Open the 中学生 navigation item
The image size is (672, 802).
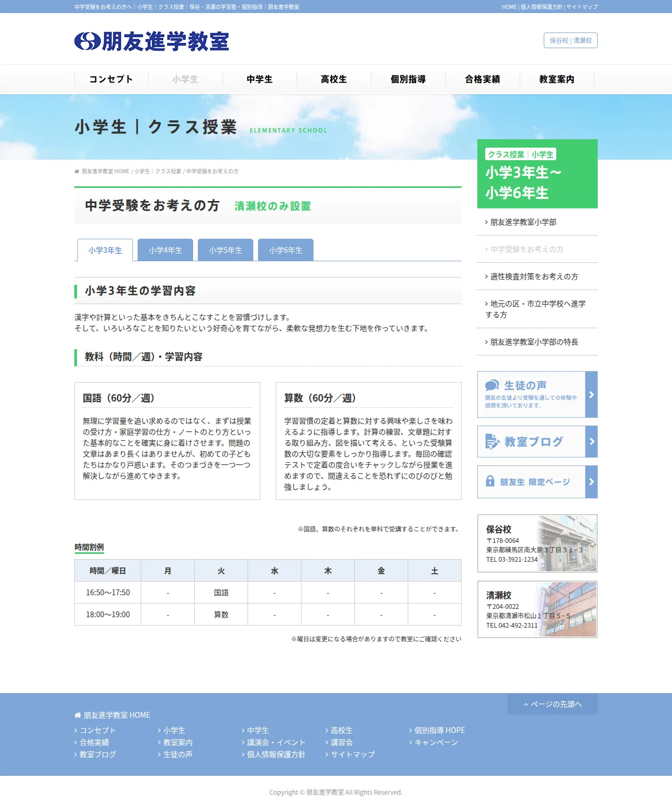click(260, 79)
